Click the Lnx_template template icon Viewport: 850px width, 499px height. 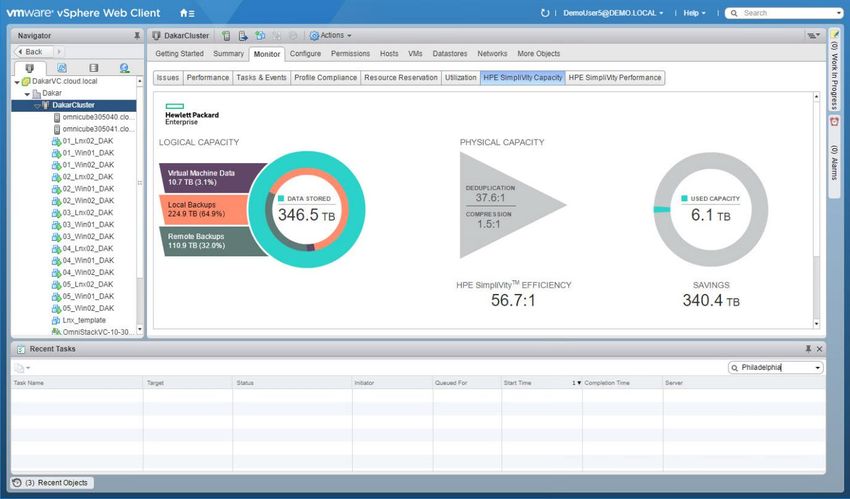(56, 321)
